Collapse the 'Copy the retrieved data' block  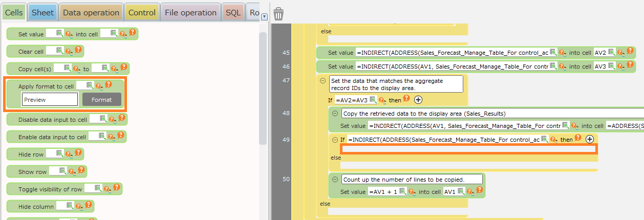[x=335, y=114]
